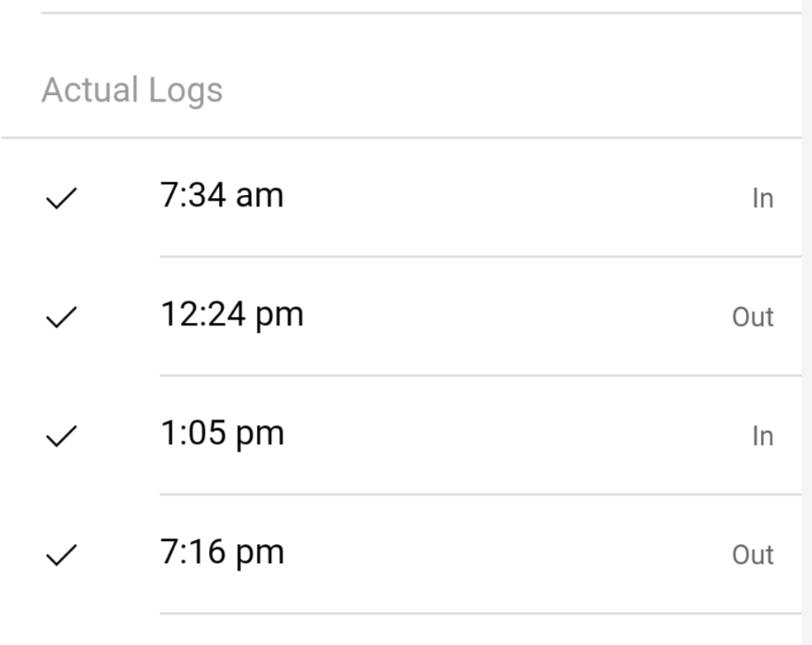Click the 1:05 pm time entry
Image resolution: width=812 pixels, height=645 pixels.
pos(221,434)
